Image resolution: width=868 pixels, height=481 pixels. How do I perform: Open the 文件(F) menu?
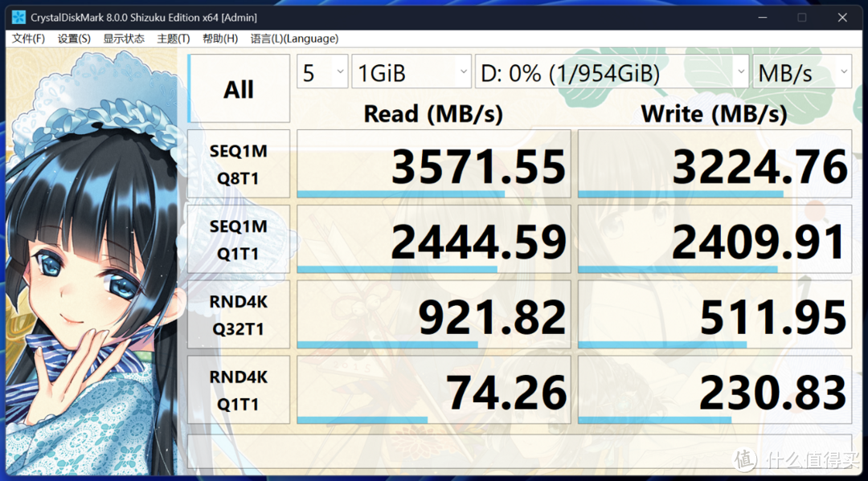28,39
